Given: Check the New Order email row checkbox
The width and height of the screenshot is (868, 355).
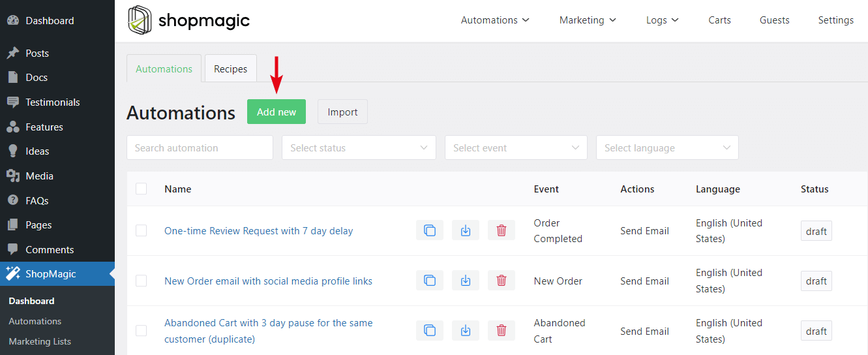Looking at the screenshot, I should [142, 281].
